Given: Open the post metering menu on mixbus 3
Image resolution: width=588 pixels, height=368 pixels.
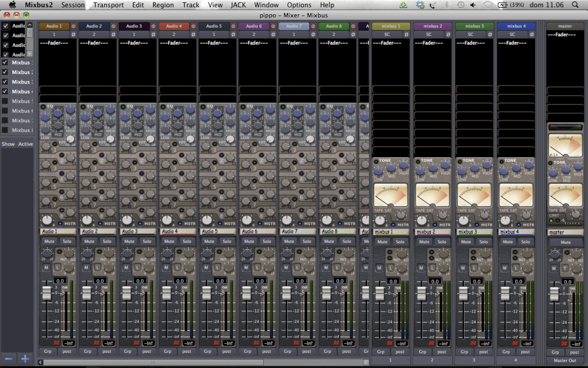Looking at the screenshot, I should (484, 351).
